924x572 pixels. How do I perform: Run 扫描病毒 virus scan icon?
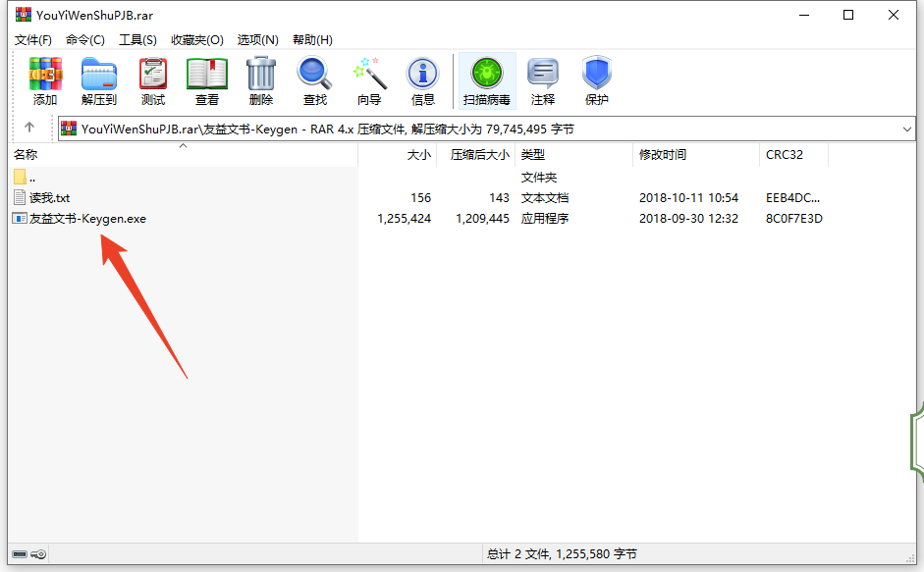pos(485,80)
